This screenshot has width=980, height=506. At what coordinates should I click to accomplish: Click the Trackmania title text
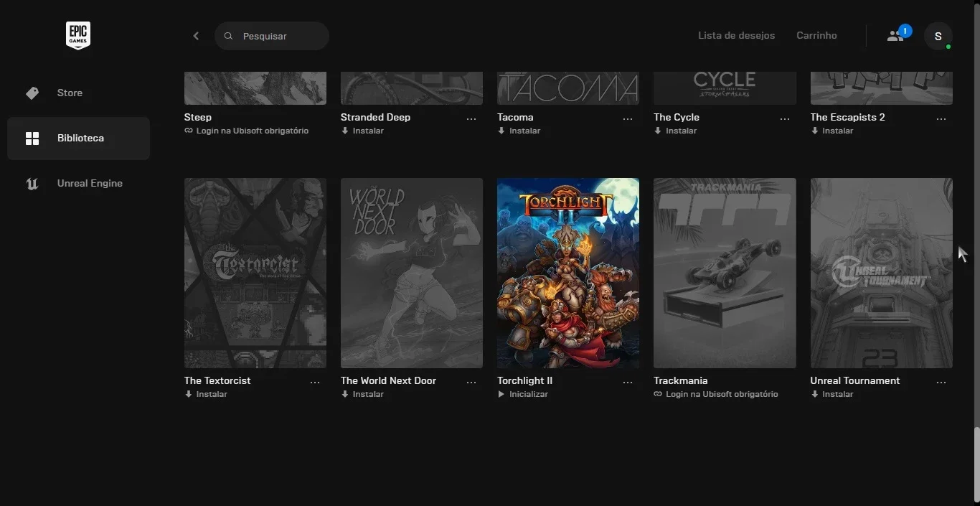coord(680,380)
